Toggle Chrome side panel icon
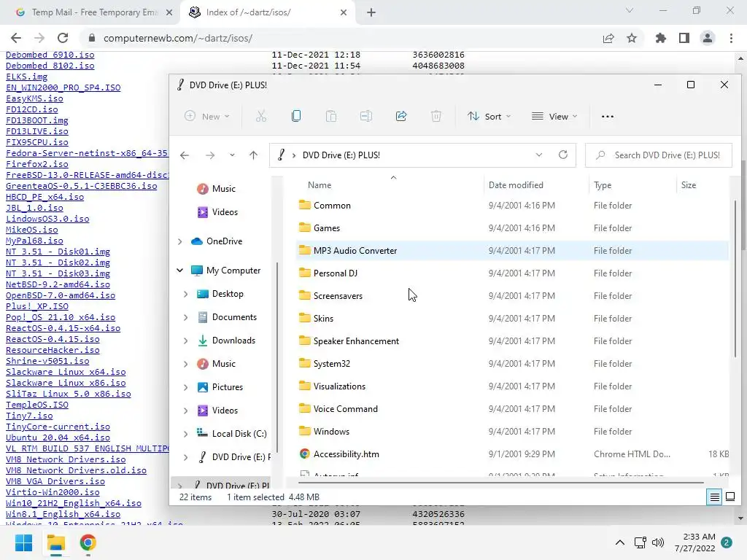 (x=684, y=38)
